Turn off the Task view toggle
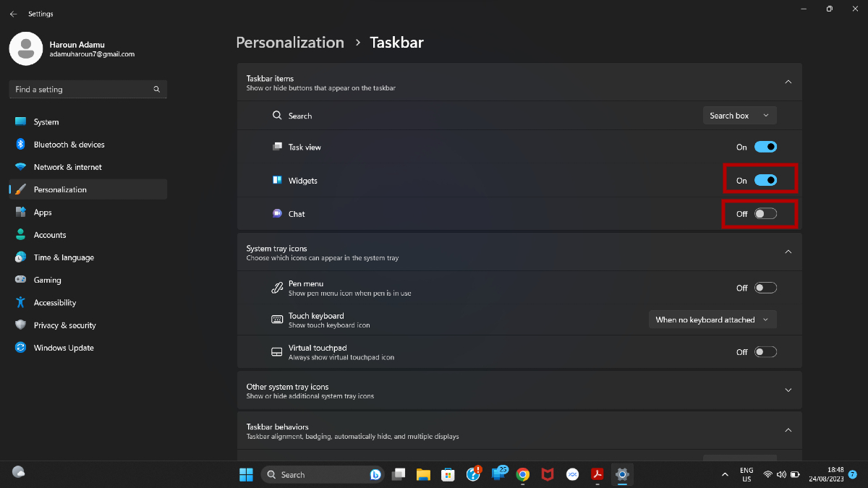The image size is (868, 488). point(765,147)
